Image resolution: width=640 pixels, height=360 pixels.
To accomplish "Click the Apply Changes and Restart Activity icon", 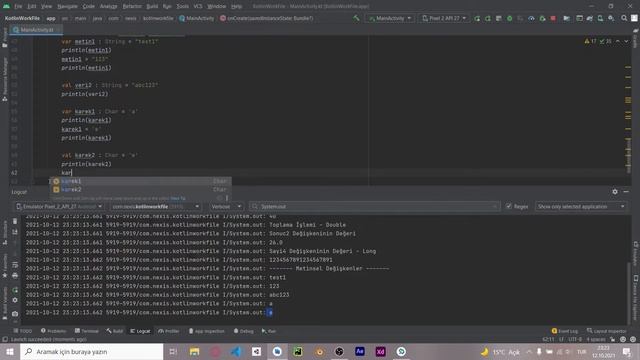I will coord(488,18).
